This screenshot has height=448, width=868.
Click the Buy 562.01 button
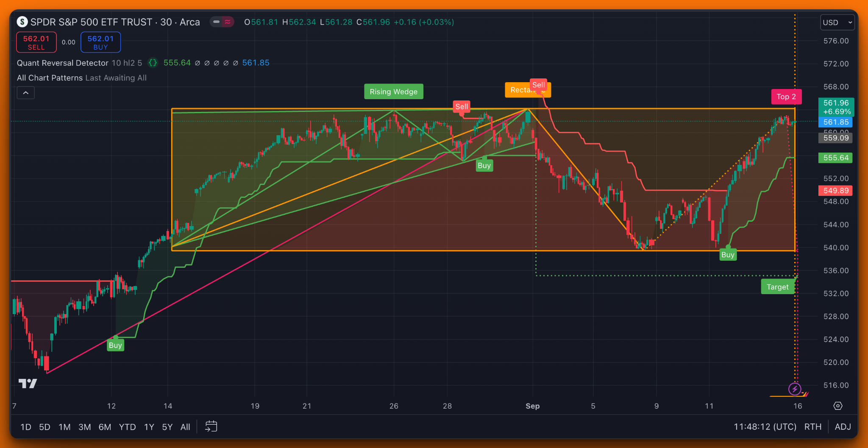100,42
